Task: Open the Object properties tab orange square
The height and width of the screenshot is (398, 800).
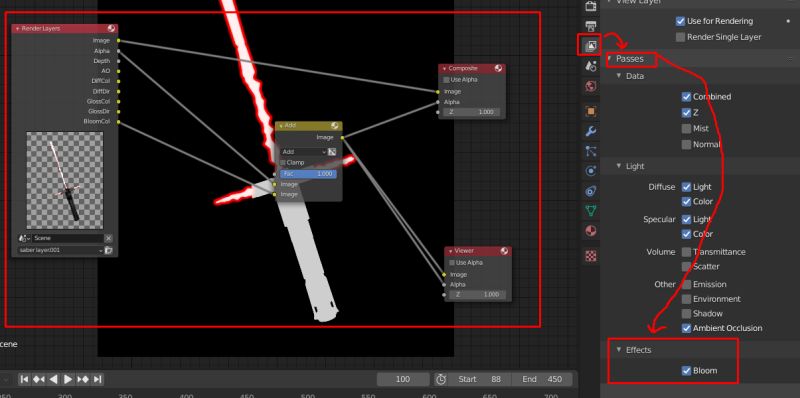Action: [x=590, y=111]
